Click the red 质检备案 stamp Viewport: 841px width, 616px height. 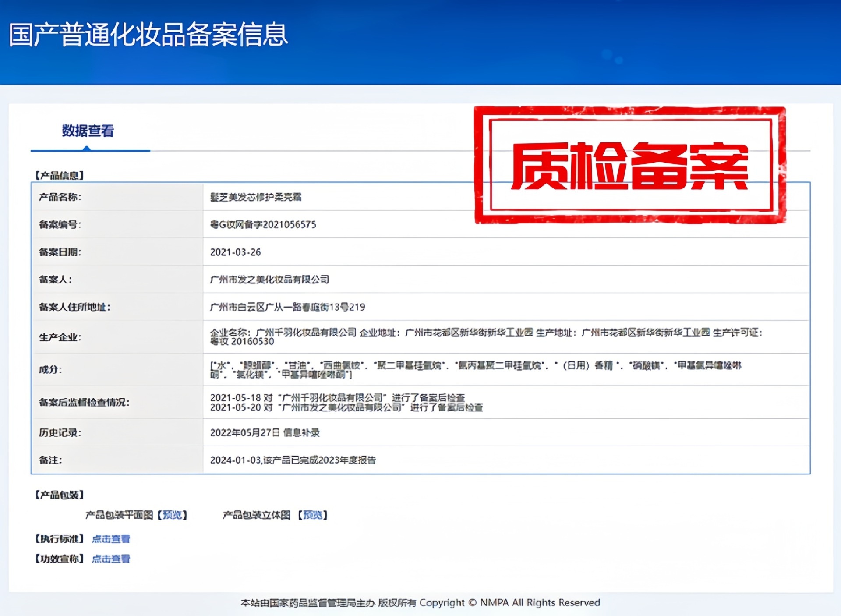pyautogui.click(x=629, y=166)
